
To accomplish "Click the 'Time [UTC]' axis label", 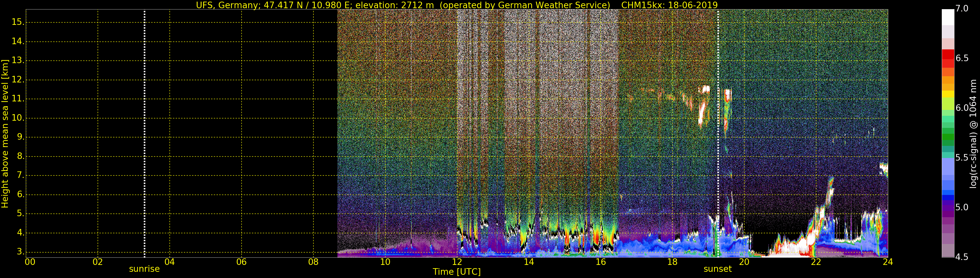I will [x=457, y=272].
